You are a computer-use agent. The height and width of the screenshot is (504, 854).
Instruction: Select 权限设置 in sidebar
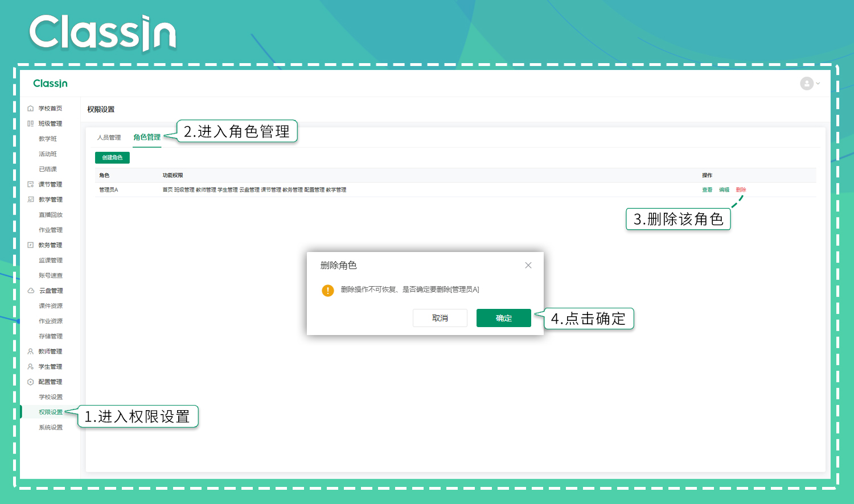(51, 412)
